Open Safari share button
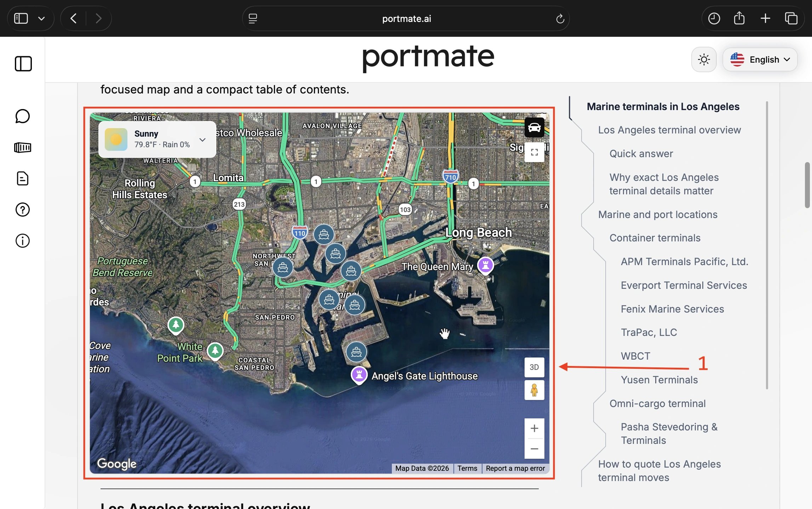The height and width of the screenshot is (509, 812). tap(739, 18)
